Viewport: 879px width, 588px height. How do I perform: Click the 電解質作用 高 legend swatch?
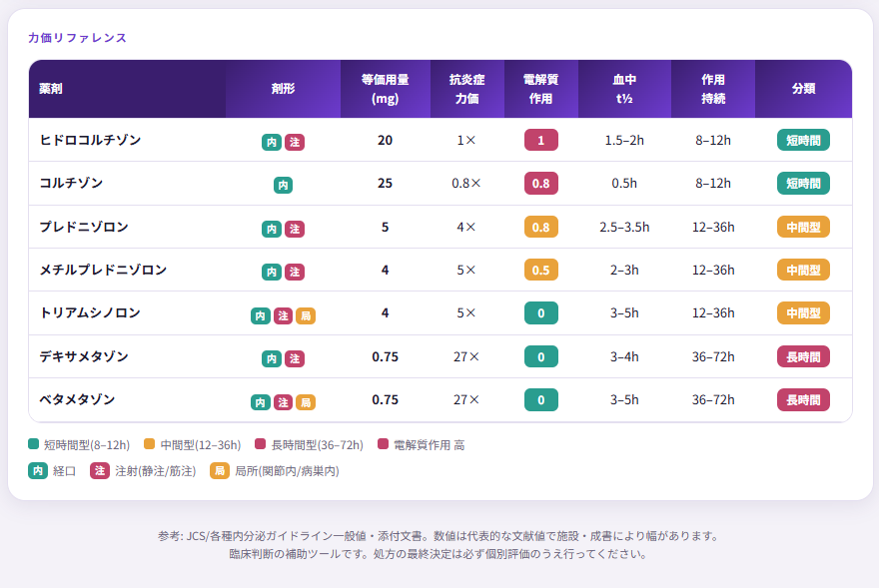click(x=383, y=444)
